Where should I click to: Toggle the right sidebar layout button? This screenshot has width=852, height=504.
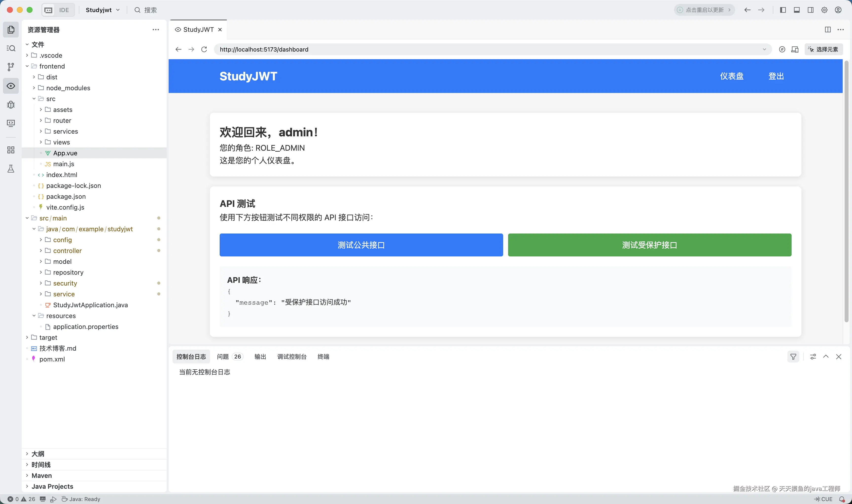(811, 10)
